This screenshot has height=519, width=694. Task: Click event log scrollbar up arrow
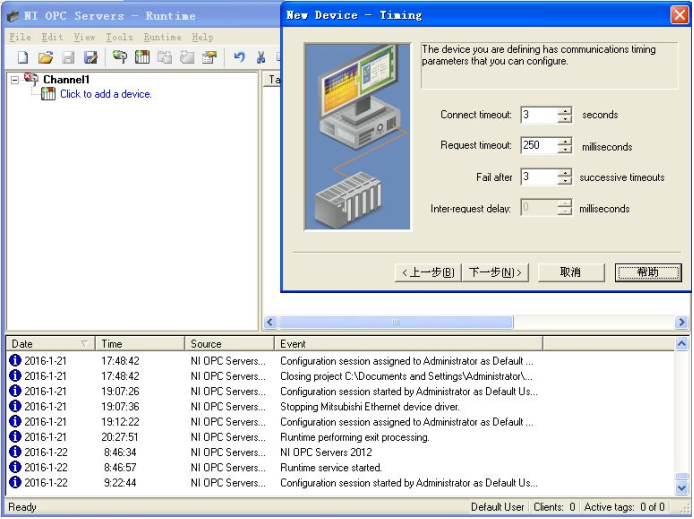(682, 344)
